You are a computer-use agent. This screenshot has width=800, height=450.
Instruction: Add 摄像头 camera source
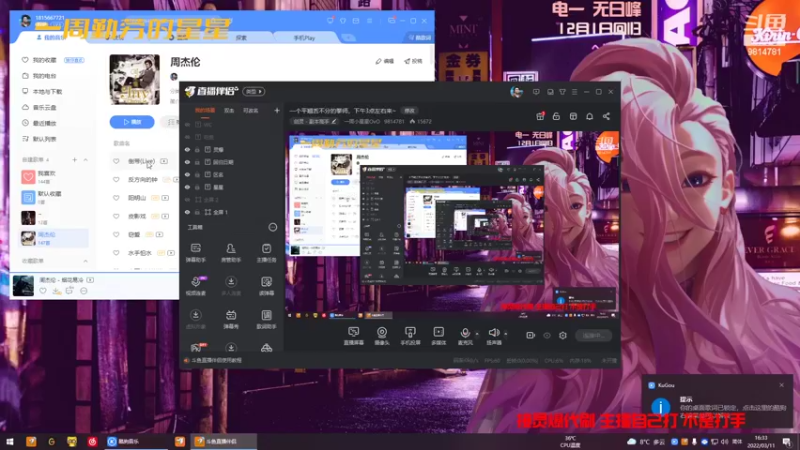pyautogui.click(x=382, y=336)
